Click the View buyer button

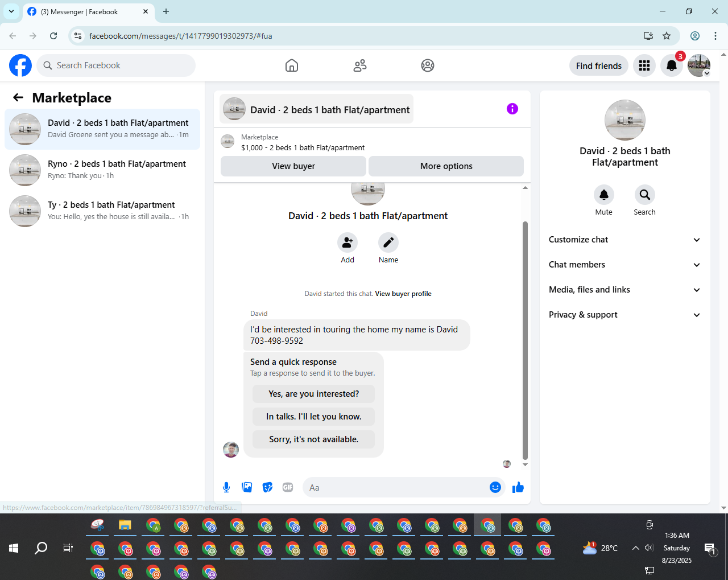293,166
